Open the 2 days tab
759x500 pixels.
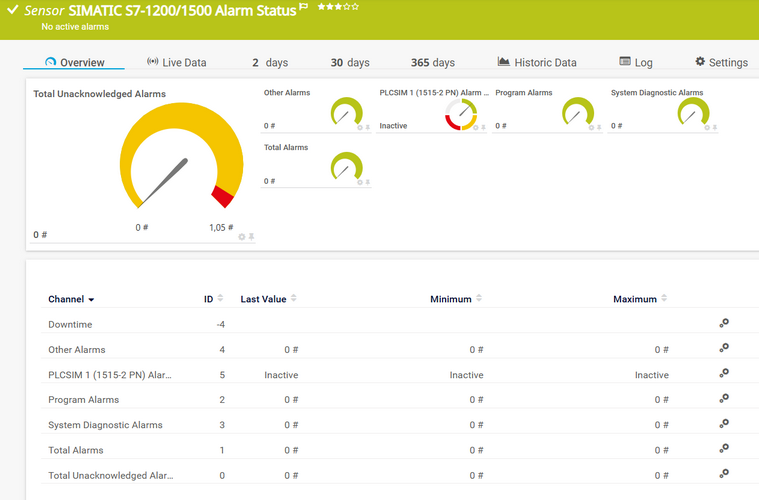[270, 62]
